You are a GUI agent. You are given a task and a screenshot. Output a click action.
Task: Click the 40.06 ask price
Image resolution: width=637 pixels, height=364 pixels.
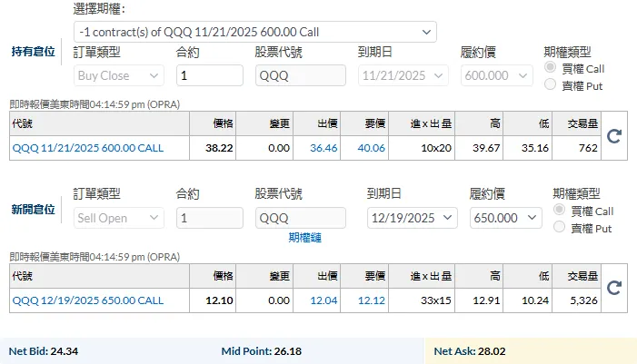[371, 147]
